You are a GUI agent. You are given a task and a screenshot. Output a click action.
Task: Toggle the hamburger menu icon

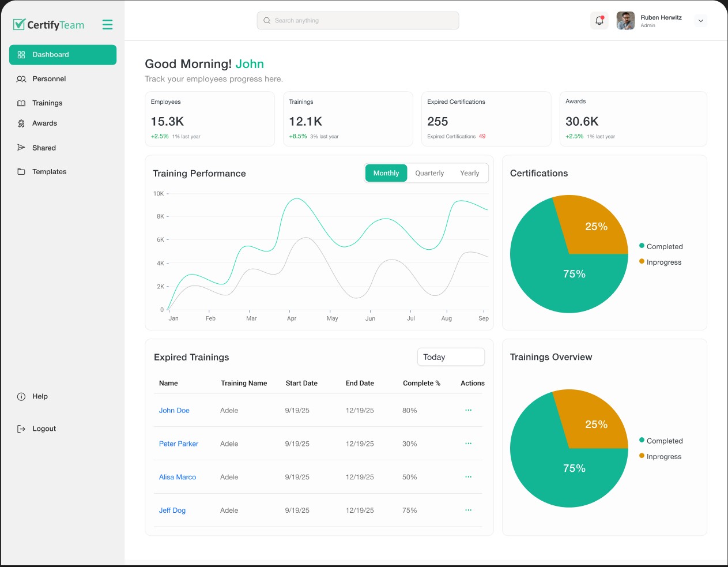click(107, 25)
